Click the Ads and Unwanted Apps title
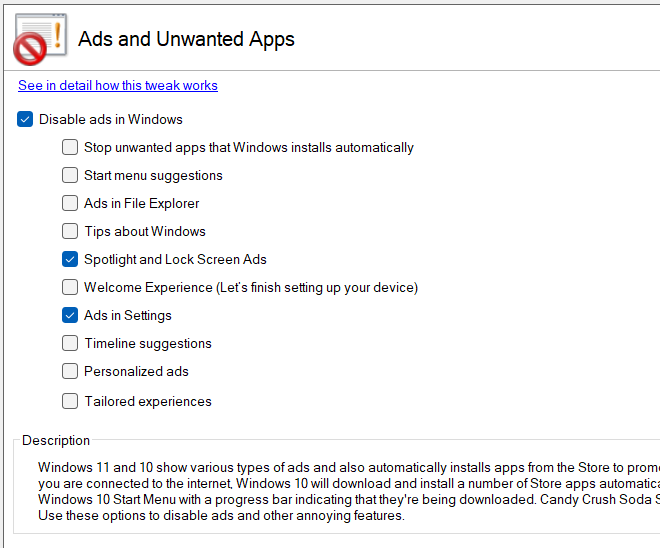This screenshot has height=548, width=660. coord(186,40)
